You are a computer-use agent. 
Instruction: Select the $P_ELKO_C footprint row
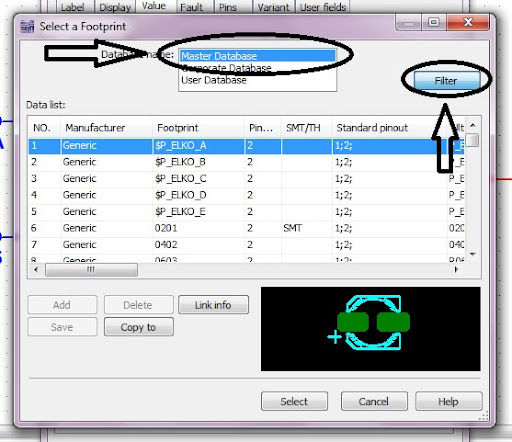coord(246,179)
